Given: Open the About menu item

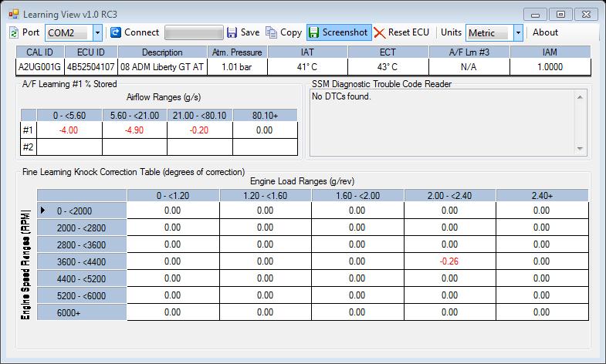Looking at the screenshot, I should click(x=545, y=32).
